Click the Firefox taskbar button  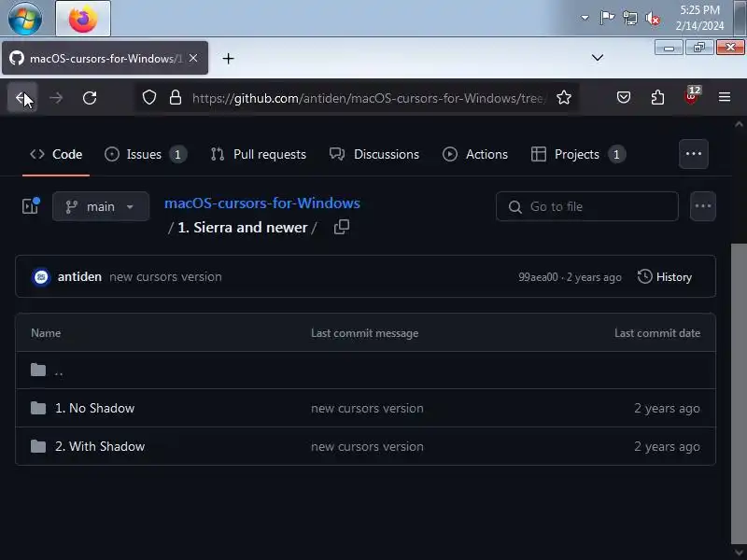[83, 19]
